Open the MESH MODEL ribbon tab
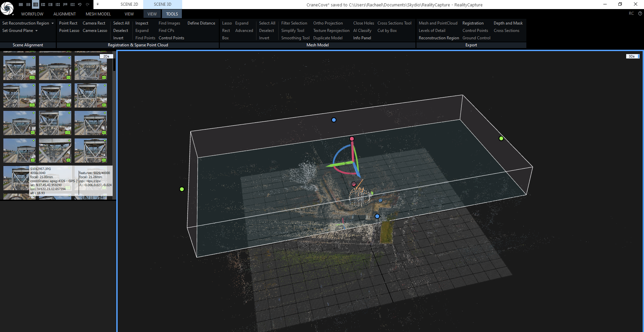 (x=98, y=14)
